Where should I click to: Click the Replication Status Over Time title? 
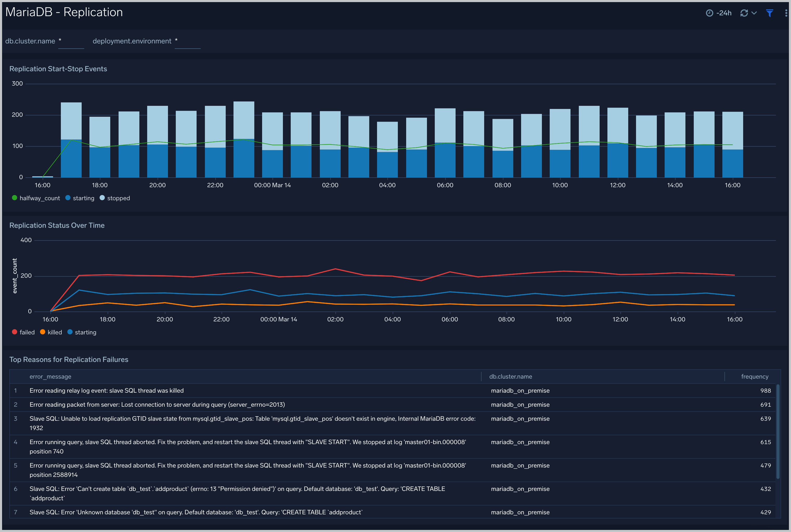57,225
